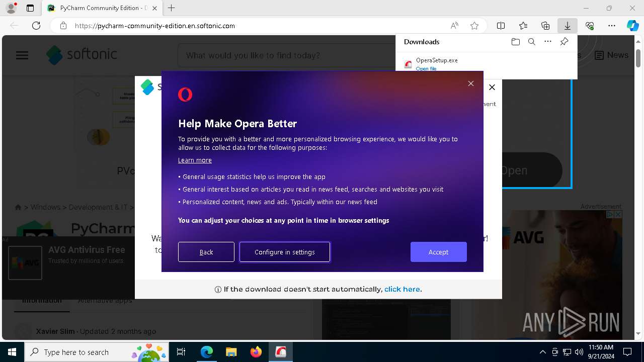This screenshot has height=362, width=644.
Task: Open volume control in tray
Action: 579,352
